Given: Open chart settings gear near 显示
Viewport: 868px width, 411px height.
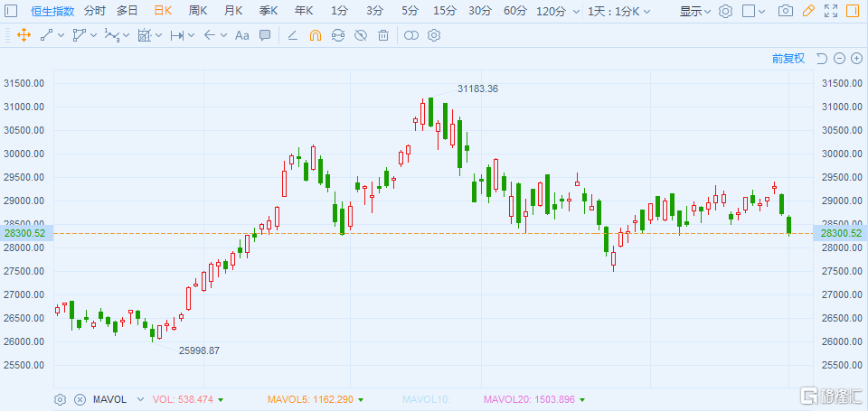Looking at the screenshot, I should 725,11.
